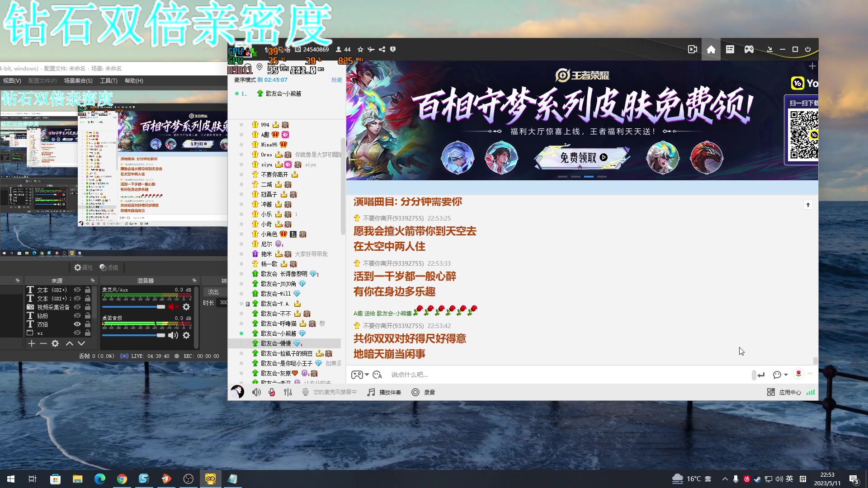Image resolution: width=868 pixels, height=488 pixels.
Task: Click the network signal bars icon
Action: pyautogui.click(x=811, y=392)
